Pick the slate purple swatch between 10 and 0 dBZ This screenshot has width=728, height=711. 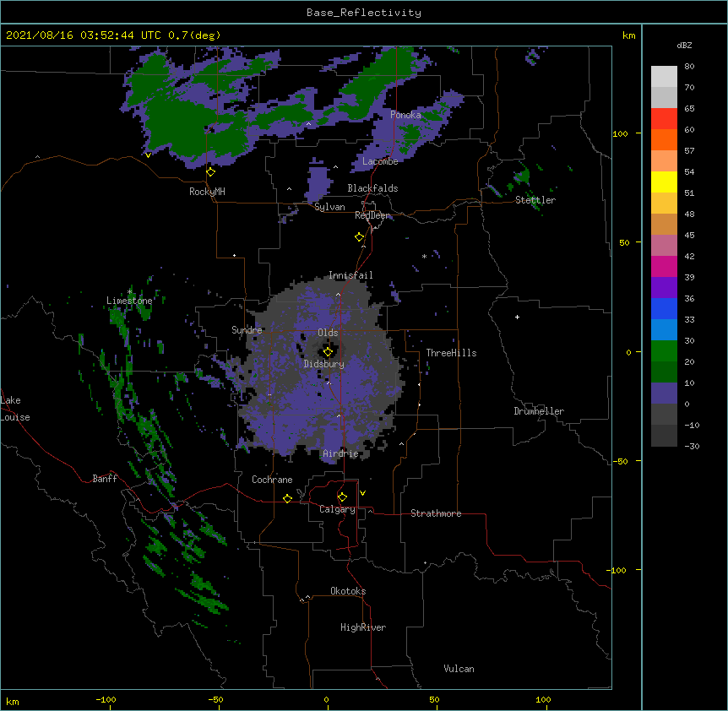[664, 393]
